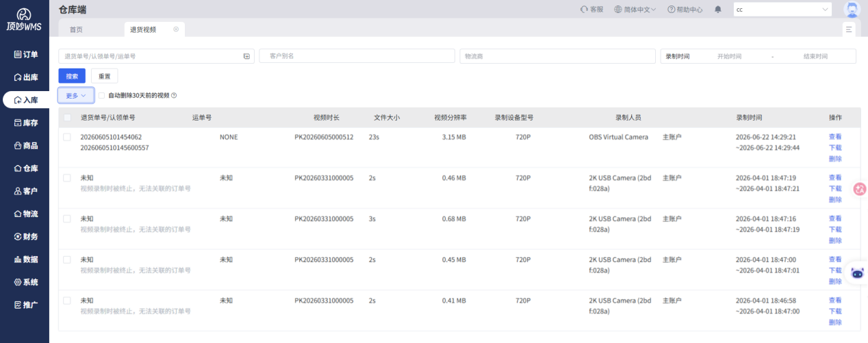Open the 库存 sidebar menu

(x=25, y=123)
